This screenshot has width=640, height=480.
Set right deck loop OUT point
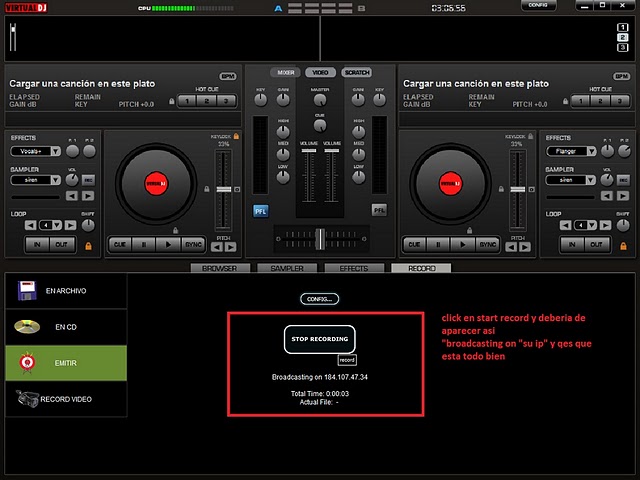tap(596, 244)
